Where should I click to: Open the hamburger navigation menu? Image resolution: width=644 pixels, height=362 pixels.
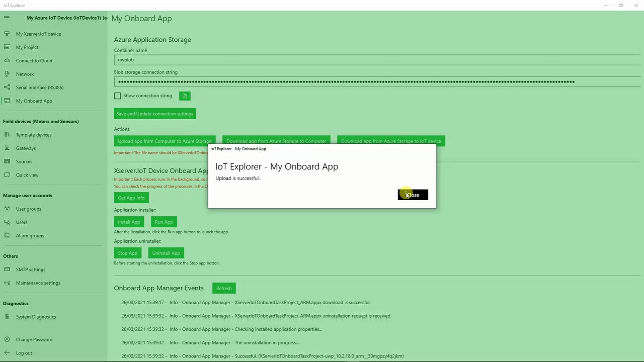[7, 18]
